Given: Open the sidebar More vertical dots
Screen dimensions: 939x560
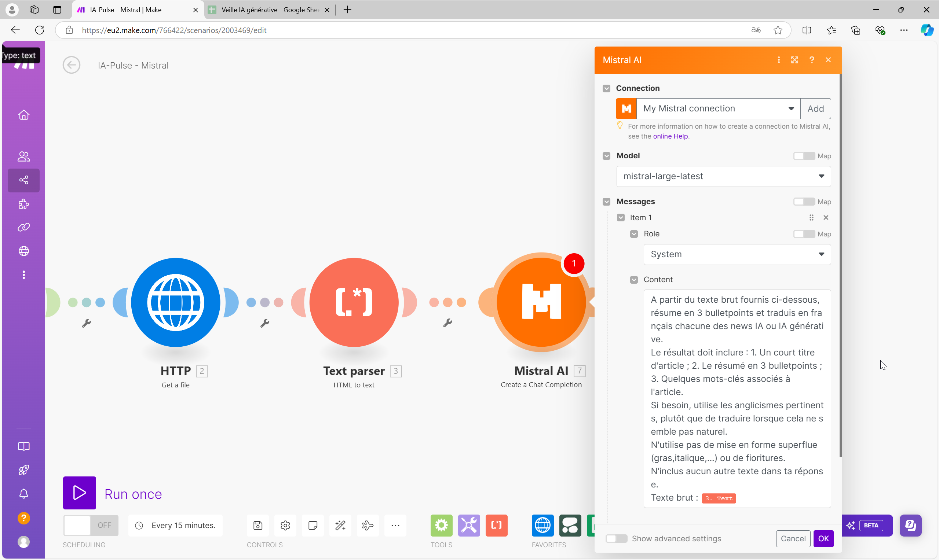Looking at the screenshot, I should [x=24, y=275].
